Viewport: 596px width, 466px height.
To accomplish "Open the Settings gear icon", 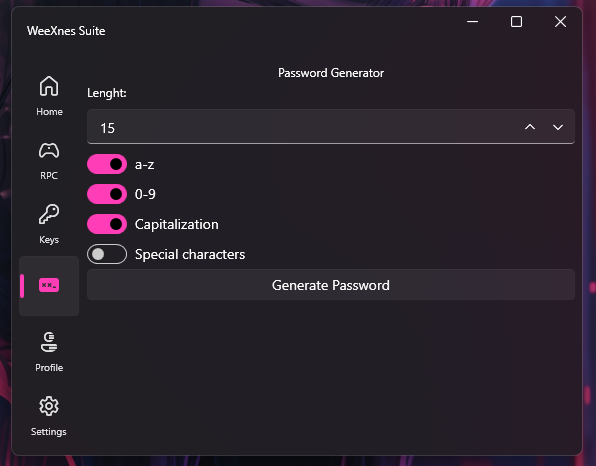I will [49, 406].
